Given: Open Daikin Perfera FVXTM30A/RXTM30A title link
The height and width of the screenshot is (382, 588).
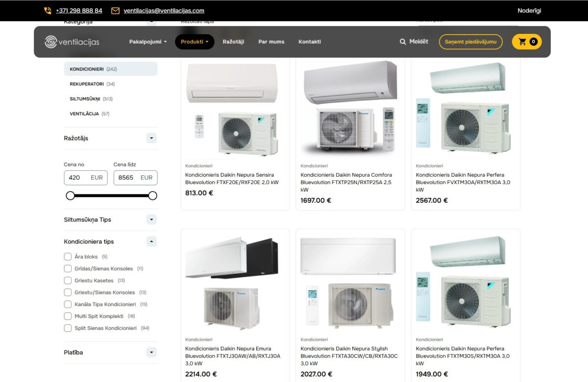Looking at the screenshot, I should point(463,182).
